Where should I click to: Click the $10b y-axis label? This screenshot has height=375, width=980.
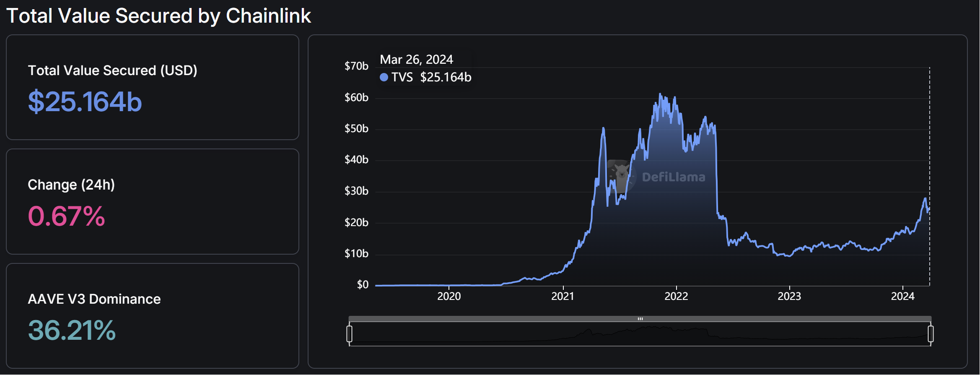click(x=356, y=253)
